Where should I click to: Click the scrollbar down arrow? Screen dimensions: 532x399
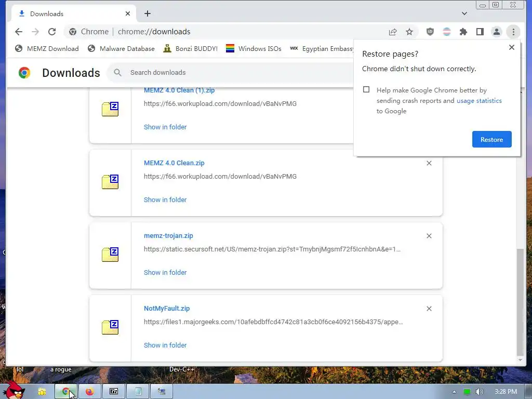520,360
